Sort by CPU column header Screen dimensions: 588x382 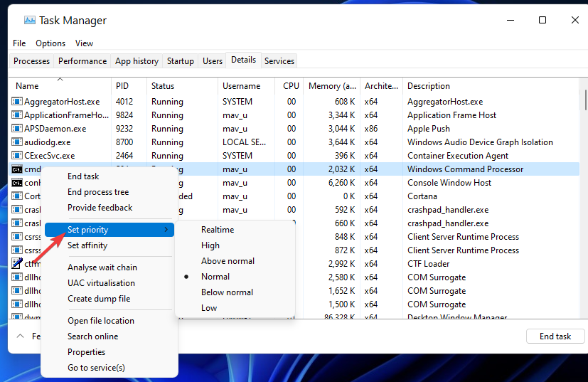tap(289, 86)
